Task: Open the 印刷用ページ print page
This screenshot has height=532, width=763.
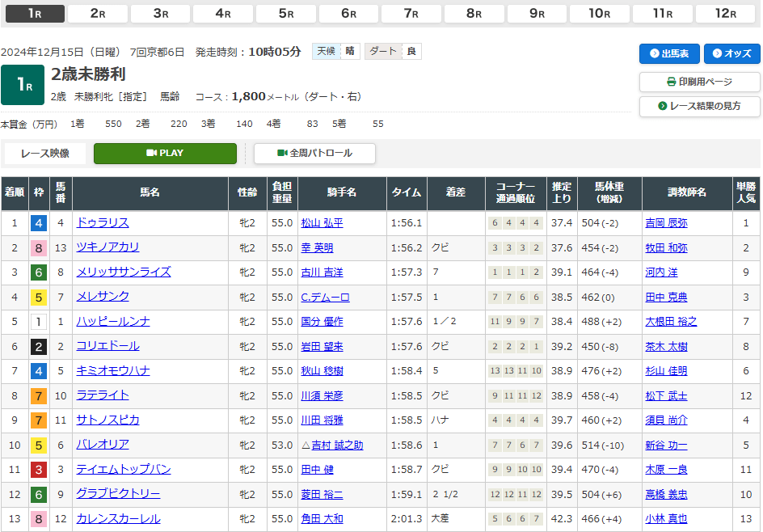Action: [x=699, y=82]
